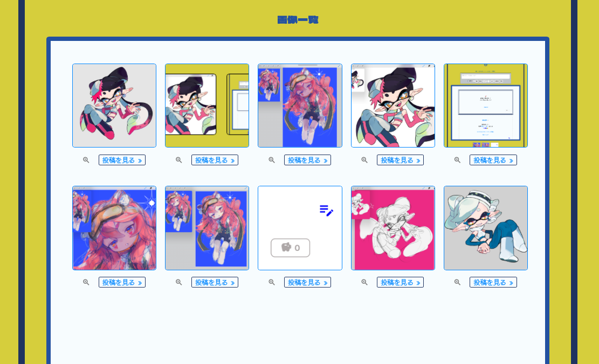Click the magnifier under the zoomed cat-girl face image

[x=86, y=282]
